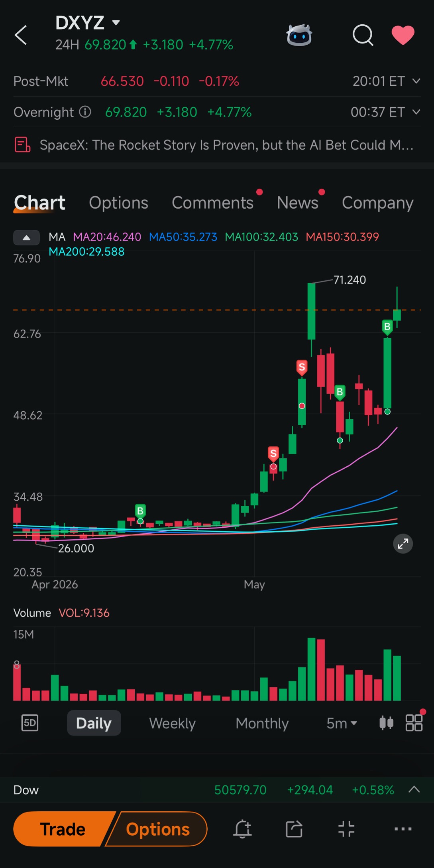Select the 5D timeframe icon
This screenshot has width=434, height=868.
click(x=30, y=723)
